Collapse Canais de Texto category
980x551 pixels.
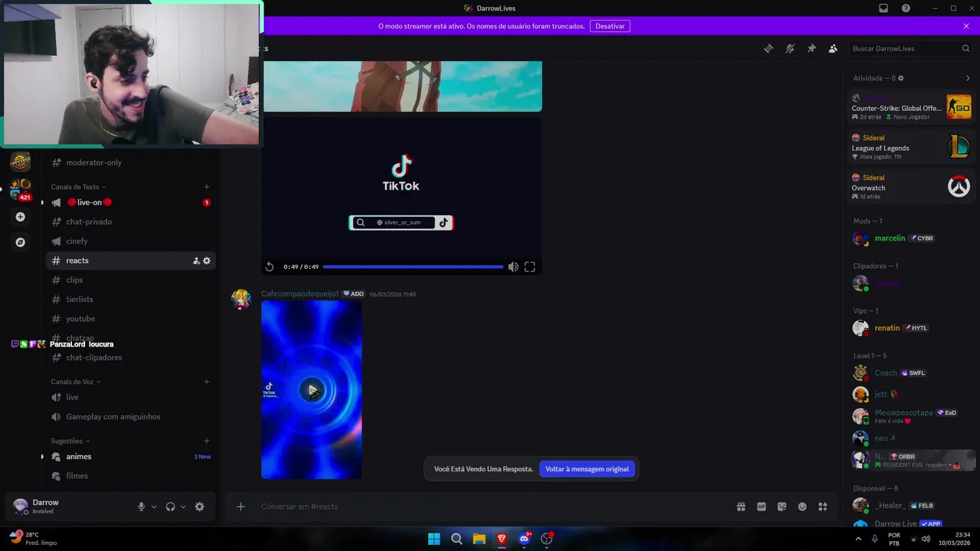[x=78, y=187]
